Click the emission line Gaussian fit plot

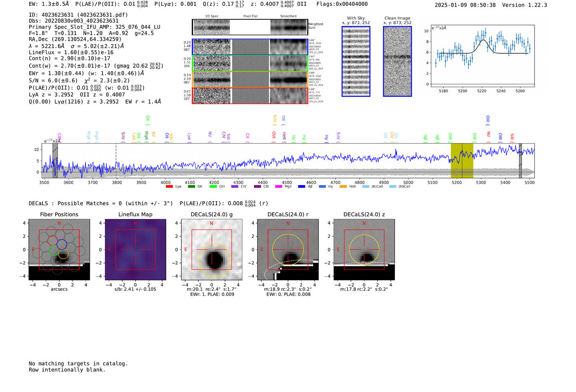(482, 56)
